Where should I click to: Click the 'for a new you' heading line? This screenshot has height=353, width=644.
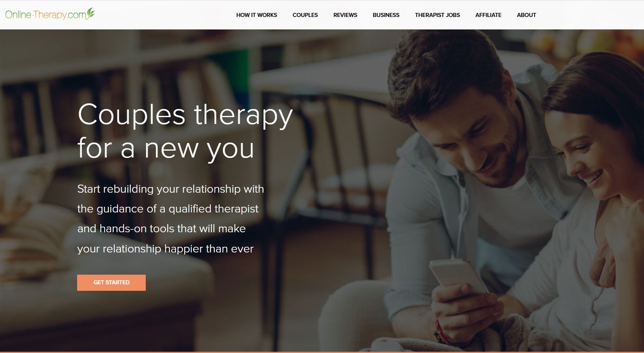[x=166, y=148]
